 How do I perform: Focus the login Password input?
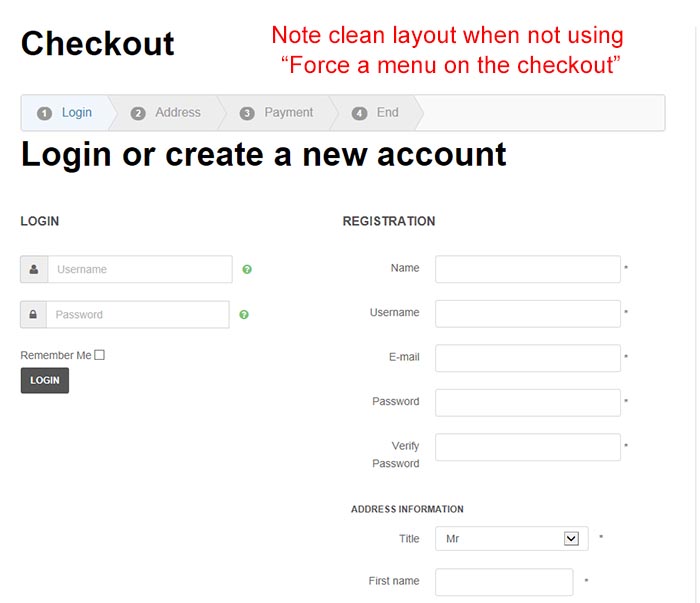tap(137, 315)
